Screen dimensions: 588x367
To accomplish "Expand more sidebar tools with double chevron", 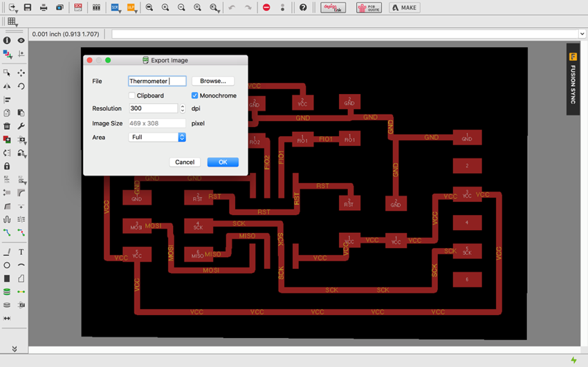I will point(14,349).
